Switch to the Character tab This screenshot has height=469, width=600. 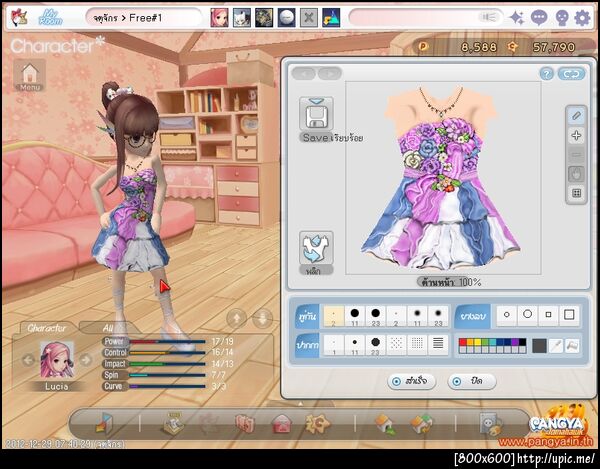(x=47, y=328)
